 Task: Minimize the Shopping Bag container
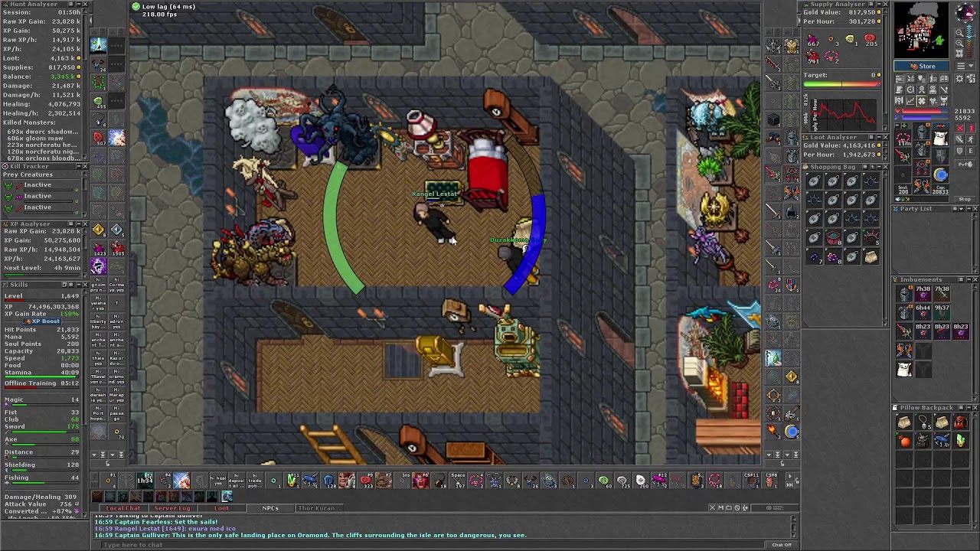click(879, 167)
